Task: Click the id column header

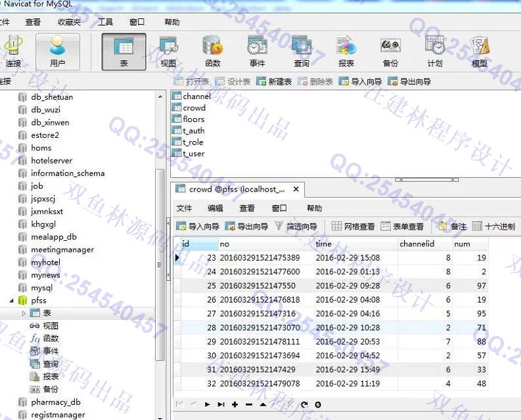Action: point(199,243)
